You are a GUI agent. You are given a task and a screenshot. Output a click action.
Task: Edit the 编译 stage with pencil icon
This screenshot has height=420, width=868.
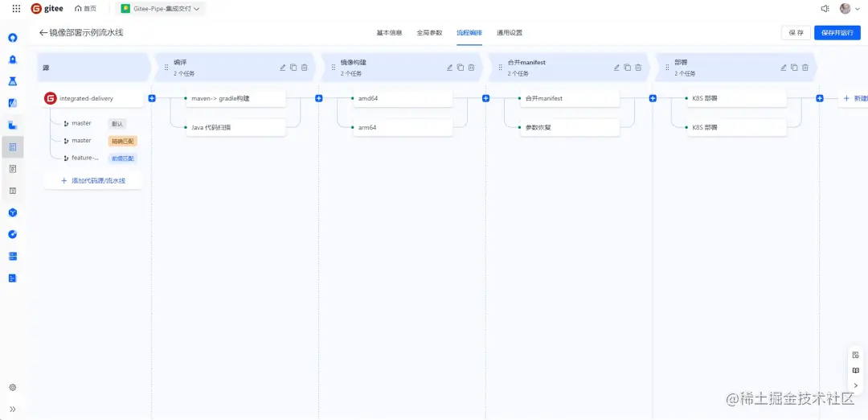282,68
